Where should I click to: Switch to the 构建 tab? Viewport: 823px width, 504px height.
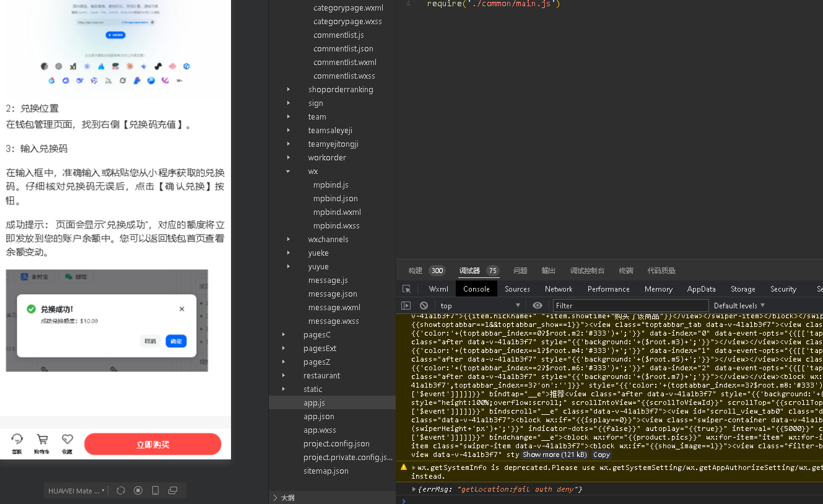coord(415,271)
